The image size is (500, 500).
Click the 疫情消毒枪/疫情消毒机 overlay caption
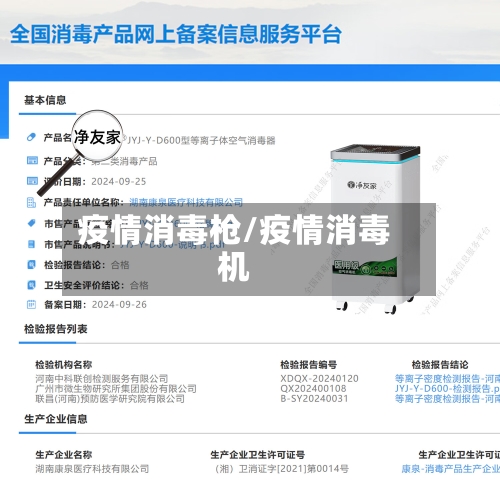click(234, 248)
